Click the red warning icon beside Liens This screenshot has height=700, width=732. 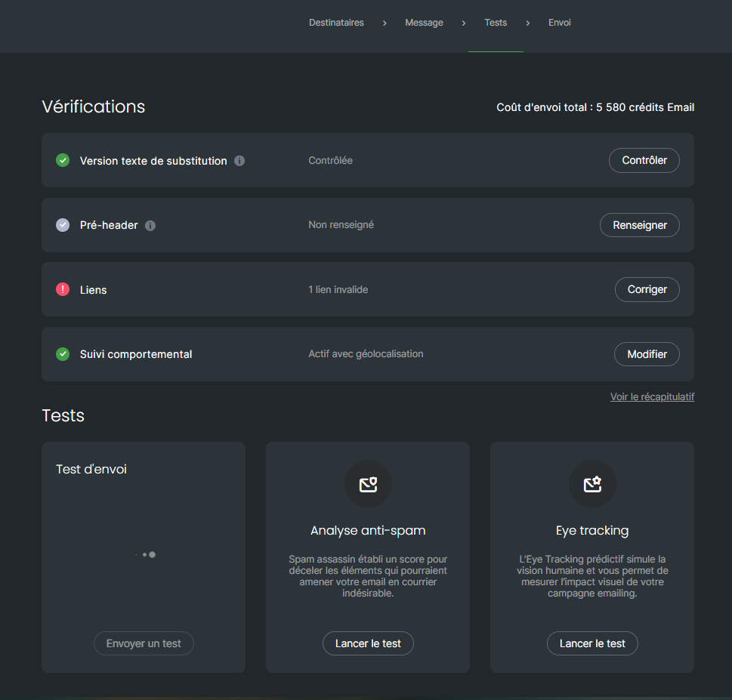point(63,290)
